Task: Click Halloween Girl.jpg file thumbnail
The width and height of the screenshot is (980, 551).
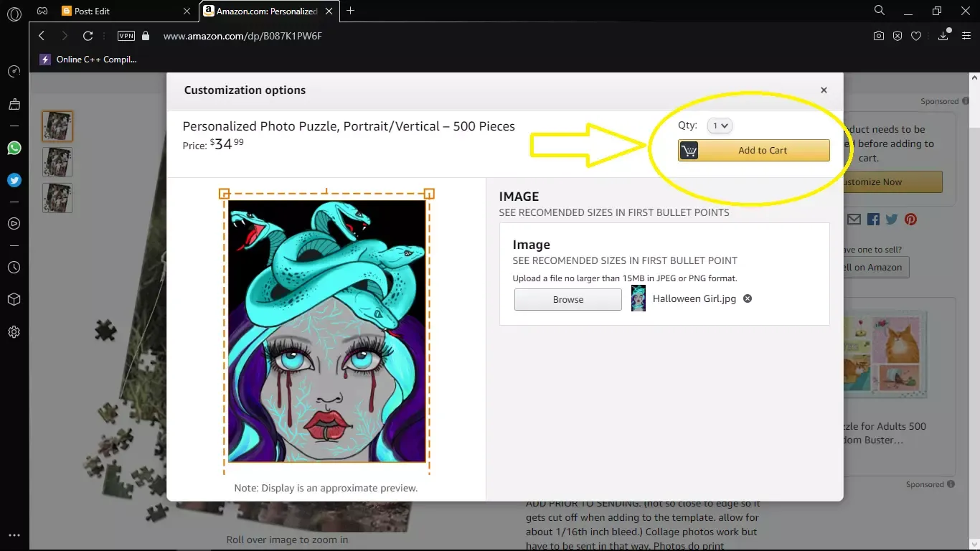Action: 638,298
